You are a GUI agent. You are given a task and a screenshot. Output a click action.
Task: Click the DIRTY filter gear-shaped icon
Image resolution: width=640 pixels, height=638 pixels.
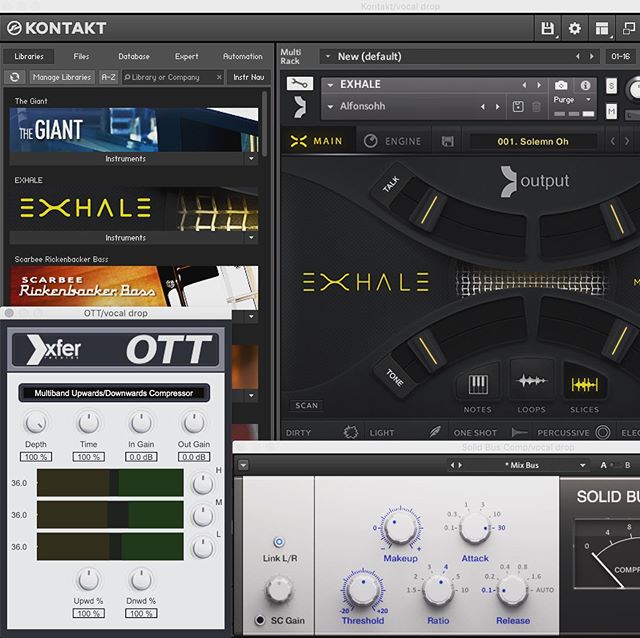point(350,432)
